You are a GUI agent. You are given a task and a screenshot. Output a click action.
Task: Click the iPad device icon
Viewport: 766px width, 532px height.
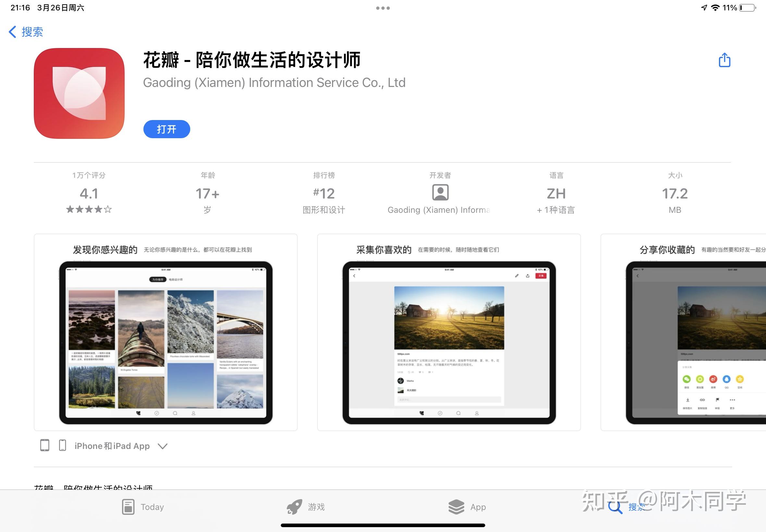click(45, 445)
